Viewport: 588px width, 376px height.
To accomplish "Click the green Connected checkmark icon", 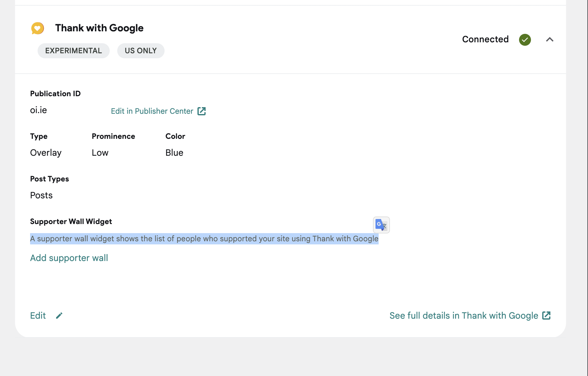I will tap(525, 40).
